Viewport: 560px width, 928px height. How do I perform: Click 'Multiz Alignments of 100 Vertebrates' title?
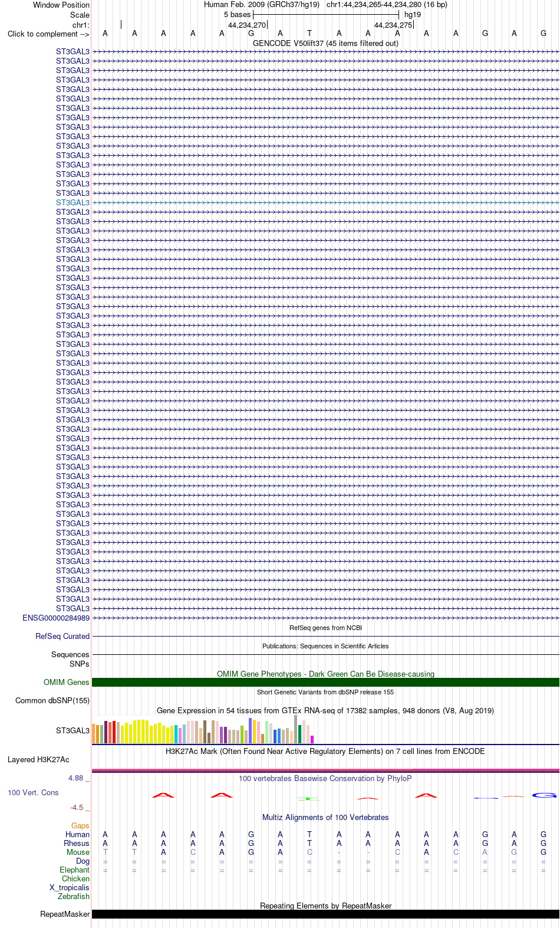(325, 817)
